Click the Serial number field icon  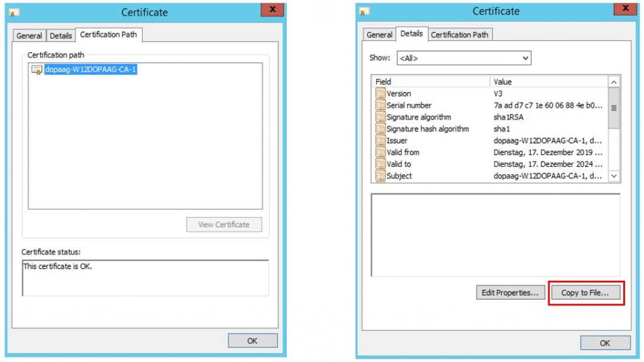(x=380, y=105)
